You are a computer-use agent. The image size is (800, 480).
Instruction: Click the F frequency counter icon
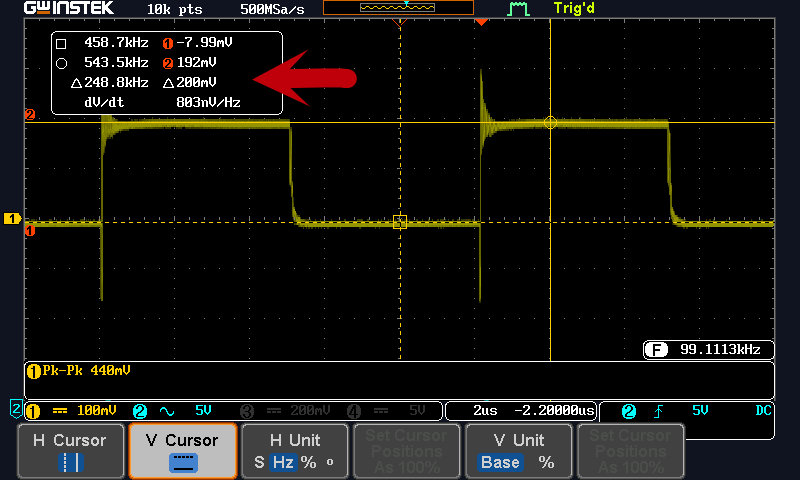(656, 349)
